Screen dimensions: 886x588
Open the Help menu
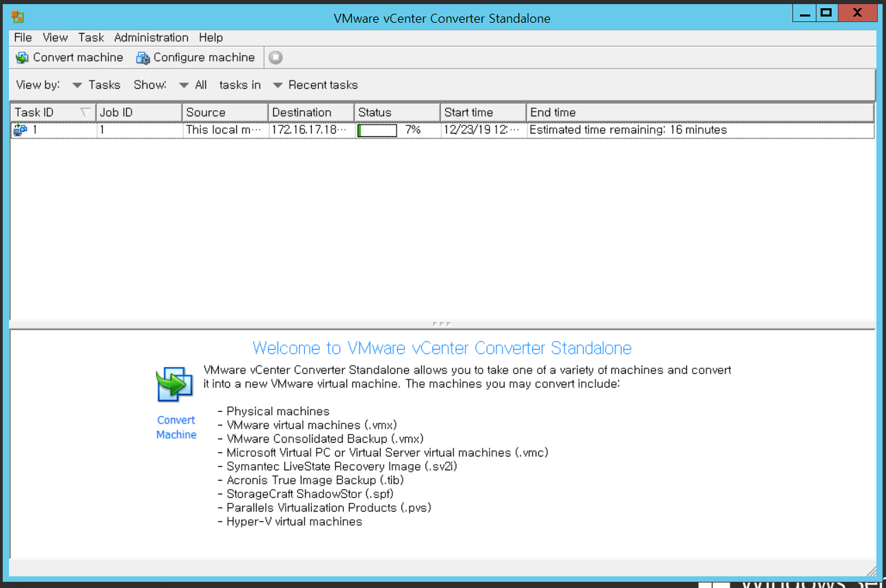click(x=211, y=38)
